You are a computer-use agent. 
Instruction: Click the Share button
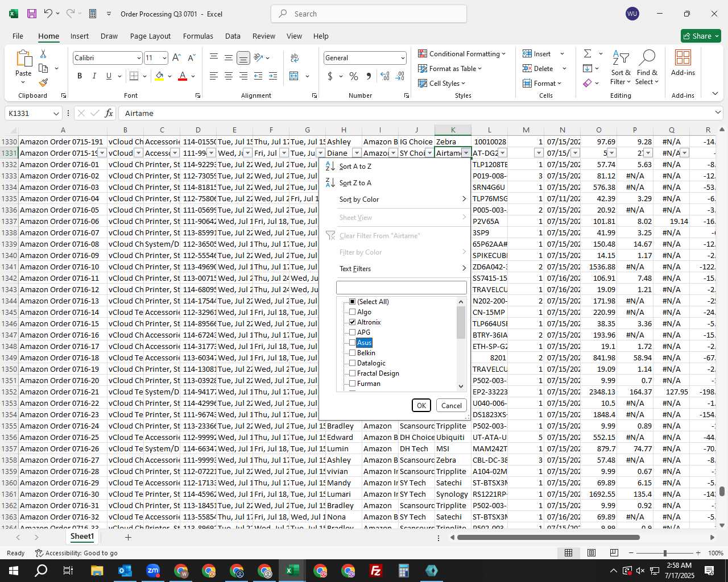click(701, 36)
